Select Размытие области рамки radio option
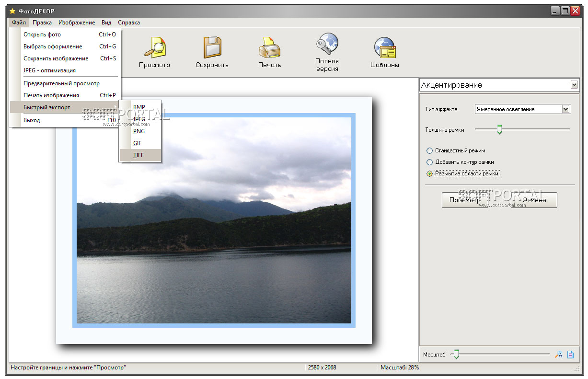588x379 pixels. click(429, 174)
